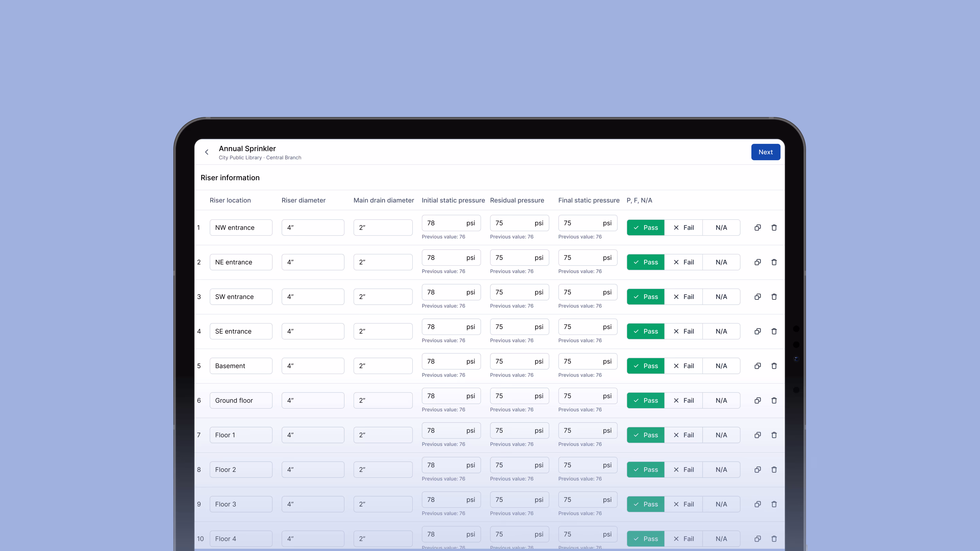This screenshot has width=980, height=551.
Task: Edit the Ground floor riser location field
Action: pos(241,400)
